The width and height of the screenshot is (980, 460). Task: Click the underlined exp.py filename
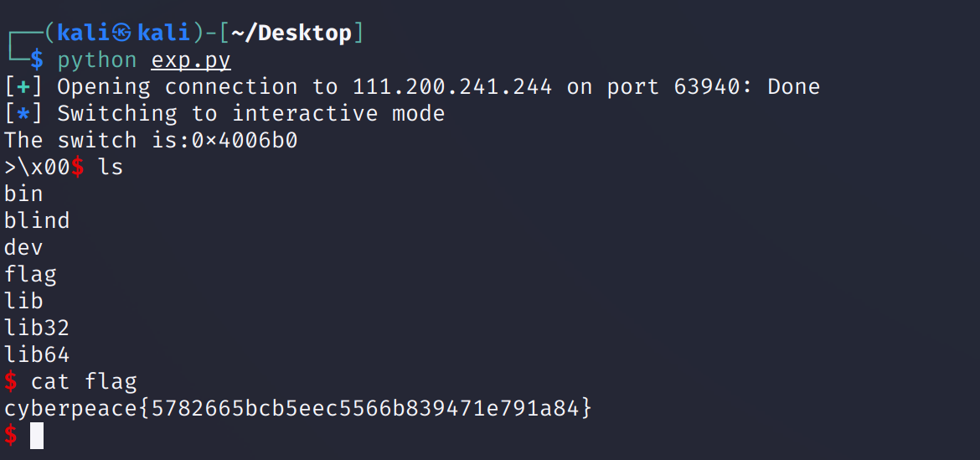click(x=191, y=60)
